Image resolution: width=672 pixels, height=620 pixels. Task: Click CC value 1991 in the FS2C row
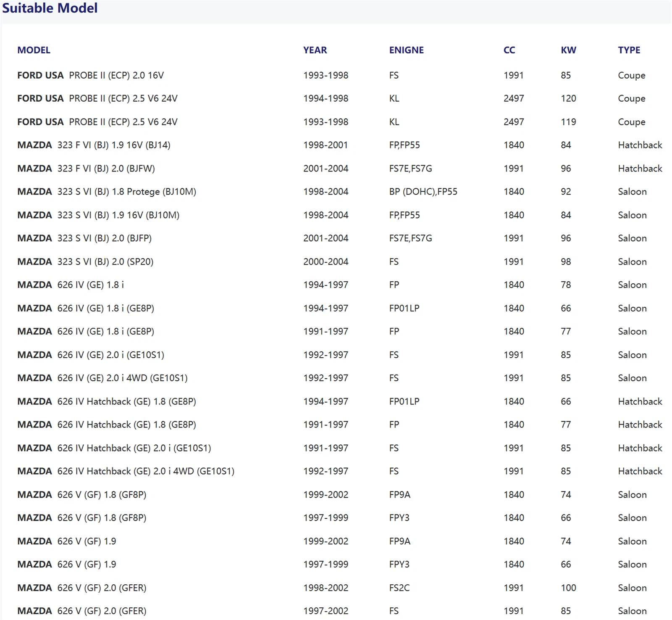513,588
